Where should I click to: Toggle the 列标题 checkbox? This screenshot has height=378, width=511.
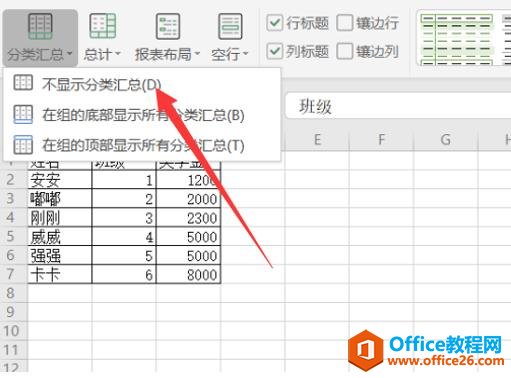(275, 51)
